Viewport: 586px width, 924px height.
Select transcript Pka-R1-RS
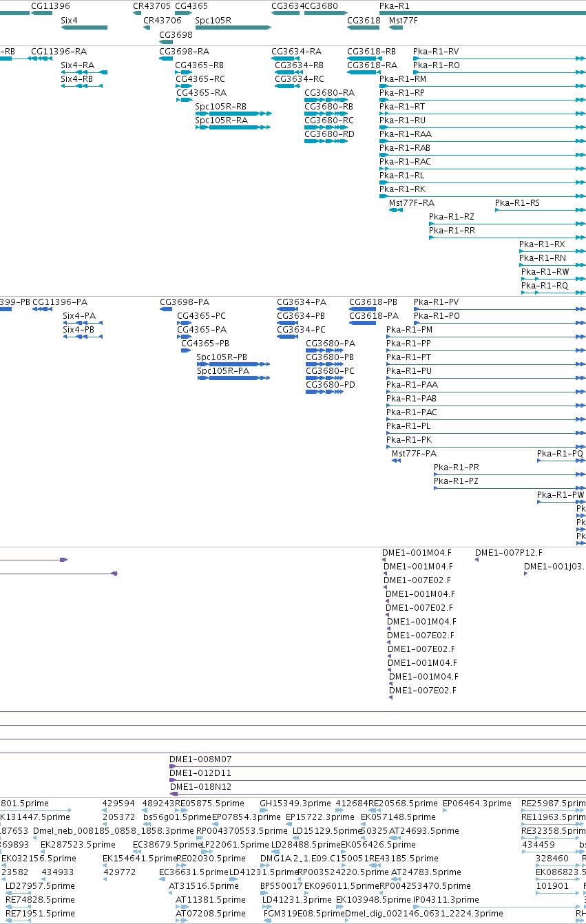pyautogui.click(x=517, y=203)
